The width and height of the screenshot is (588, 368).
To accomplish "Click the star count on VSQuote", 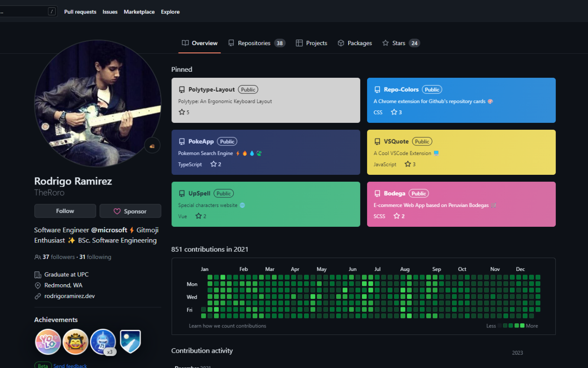I will [x=410, y=164].
